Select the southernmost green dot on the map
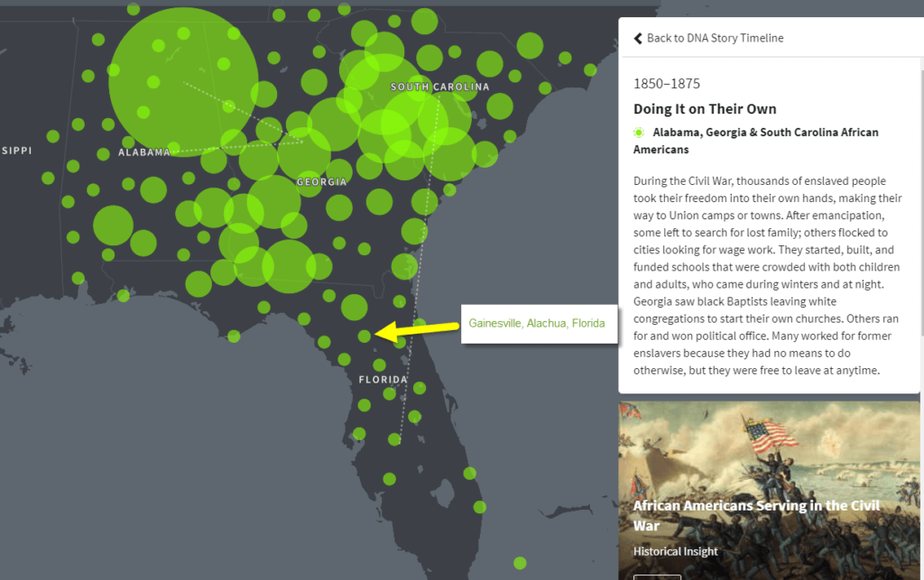Screen dimensions: 924x580 (520, 563)
